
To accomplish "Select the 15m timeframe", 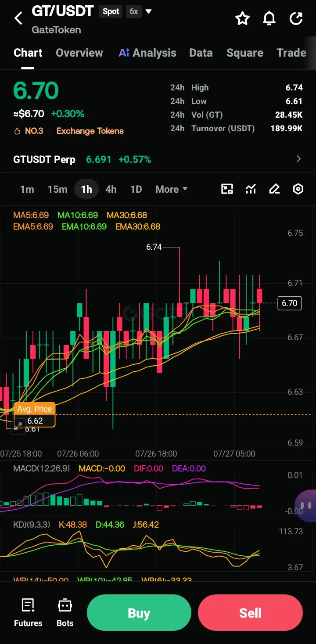I will [57, 189].
